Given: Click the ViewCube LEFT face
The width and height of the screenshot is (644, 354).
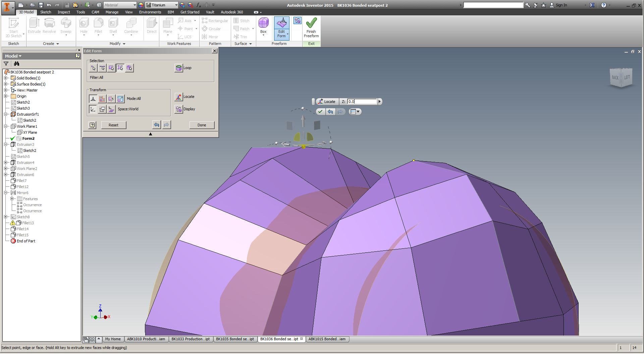Looking at the screenshot, I should click(x=627, y=77).
